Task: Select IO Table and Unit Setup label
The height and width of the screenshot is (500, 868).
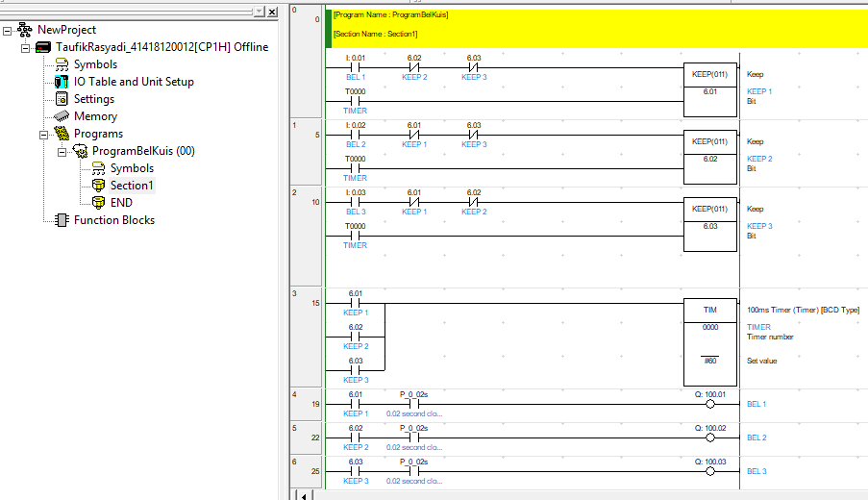Action: tap(134, 82)
